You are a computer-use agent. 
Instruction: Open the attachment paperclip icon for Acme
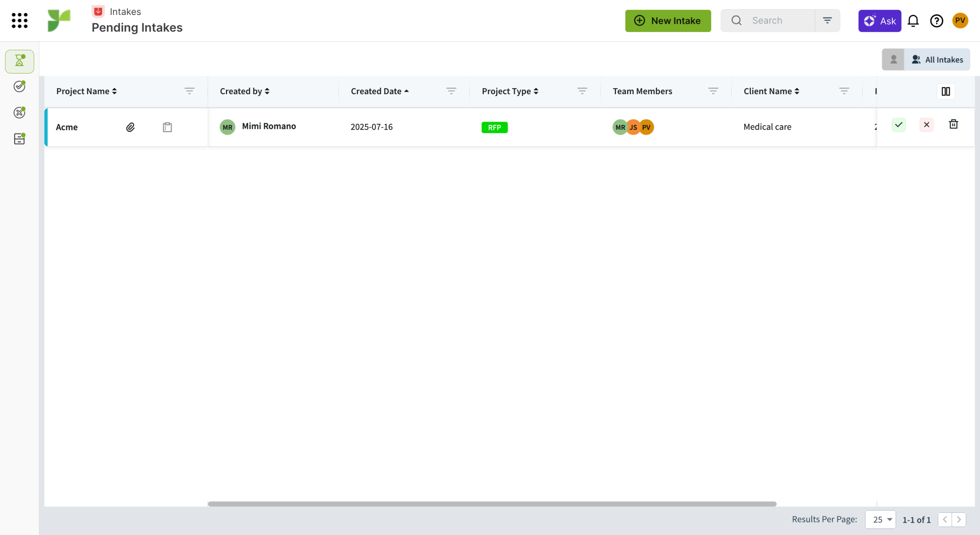coord(130,127)
